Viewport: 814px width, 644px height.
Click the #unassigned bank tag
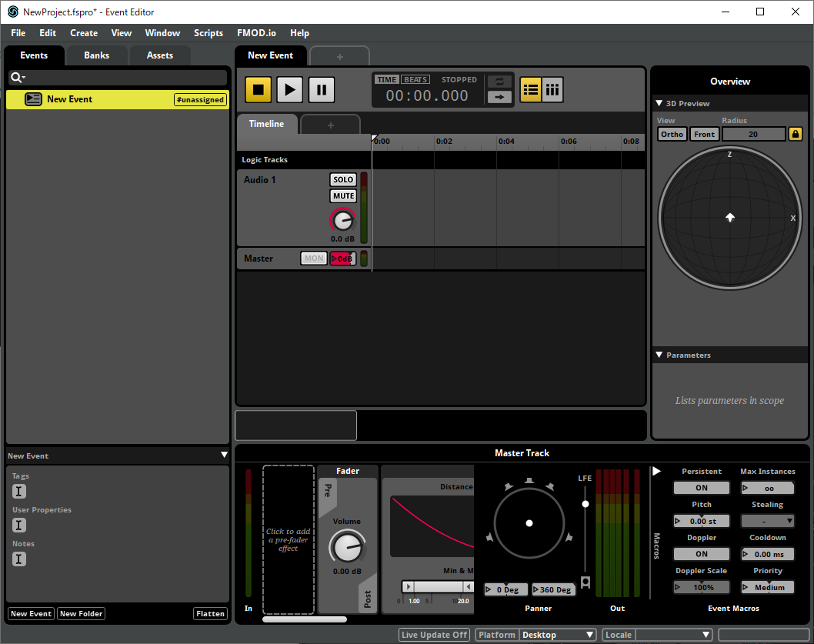(x=200, y=99)
